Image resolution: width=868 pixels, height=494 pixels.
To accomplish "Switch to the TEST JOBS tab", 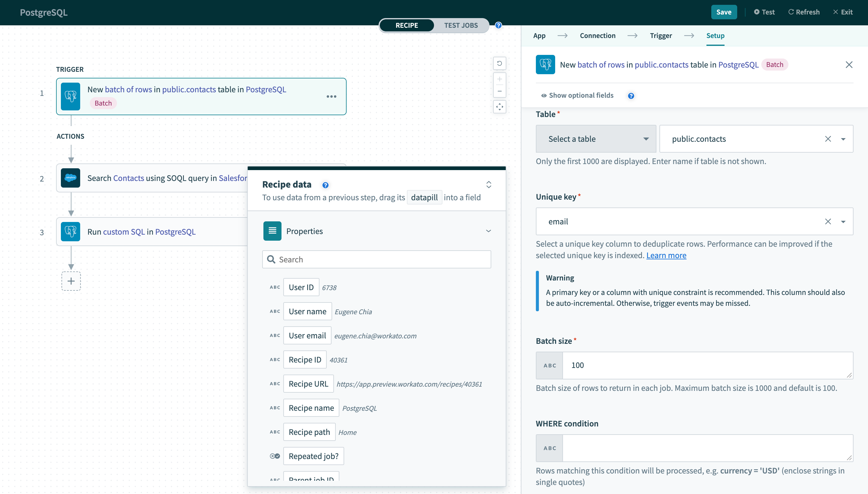I will click(461, 25).
